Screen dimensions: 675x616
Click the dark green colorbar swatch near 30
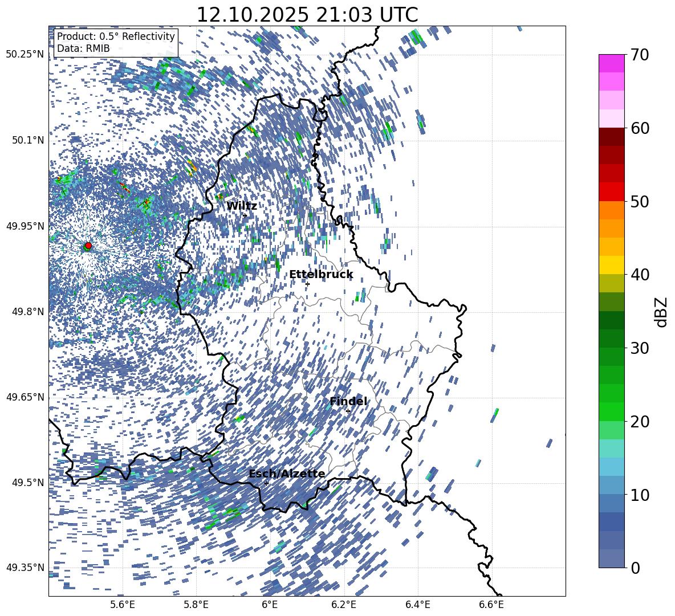[x=611, y=338]
